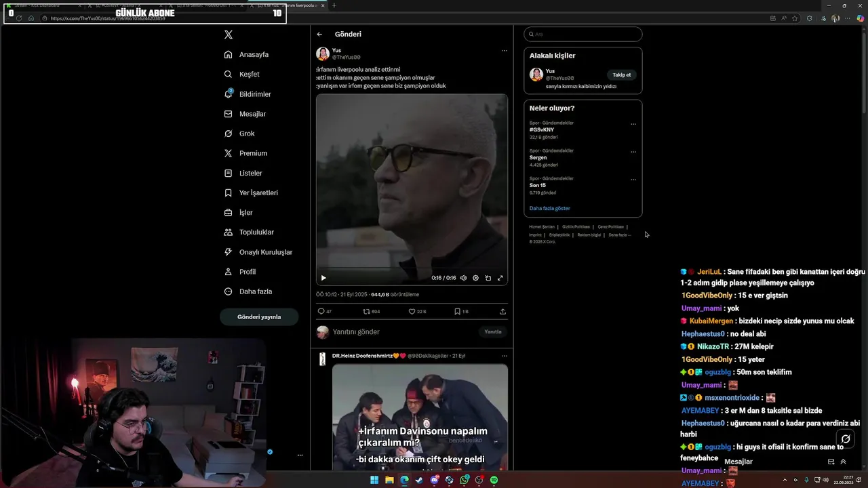This screenshot has width=868, height=488.
Task: Click the Profil person icon
Action: click(x=229, y=272)
